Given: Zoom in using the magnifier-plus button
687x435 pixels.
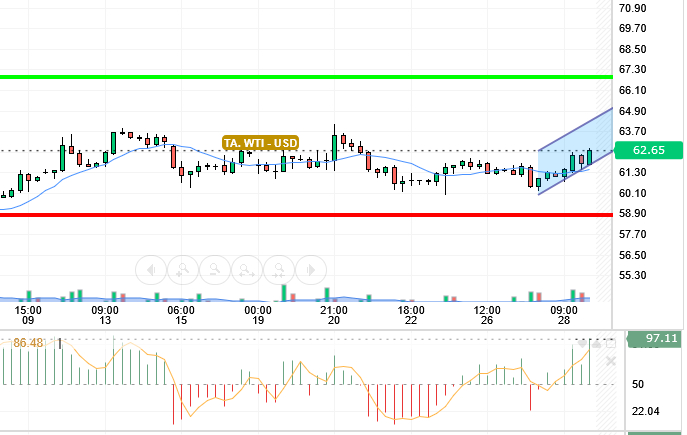Looking at the screenshot, I should click(183, 270).
